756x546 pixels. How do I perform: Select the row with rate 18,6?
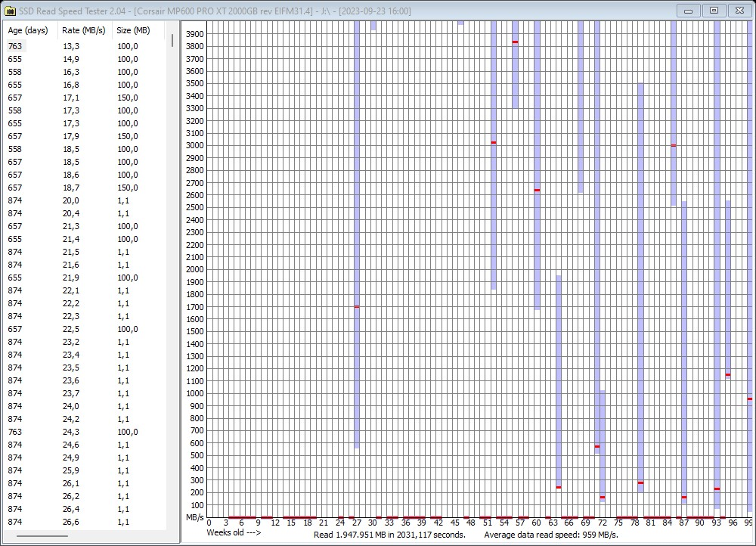[x=85, y=175]
